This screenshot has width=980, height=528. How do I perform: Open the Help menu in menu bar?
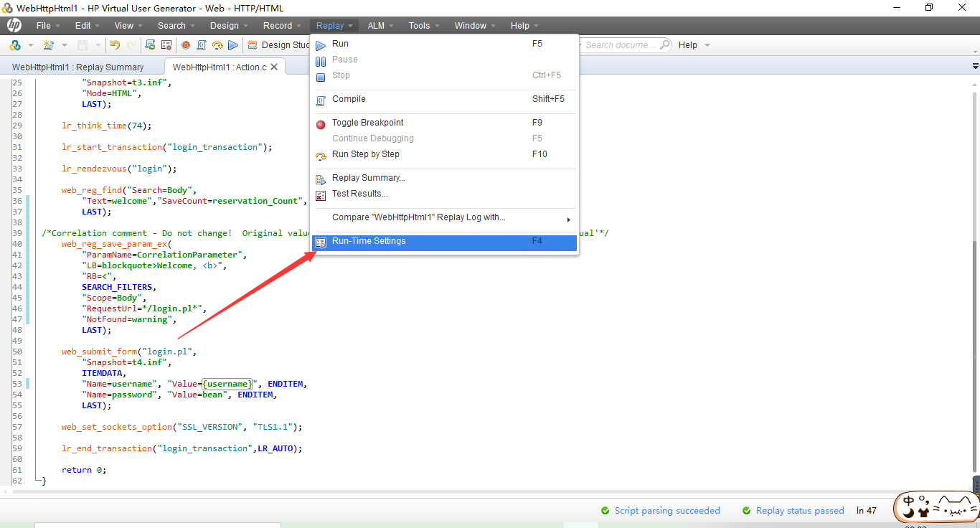[524, 26]
